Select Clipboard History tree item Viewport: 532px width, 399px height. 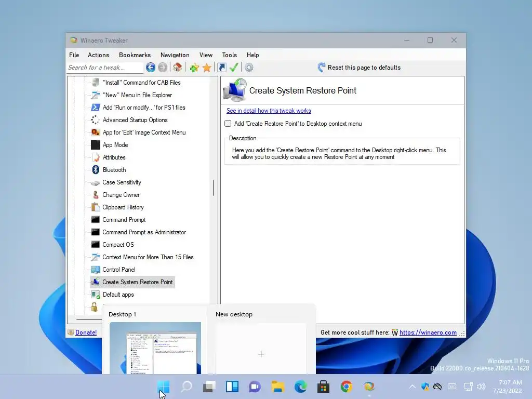coord(123,207)
